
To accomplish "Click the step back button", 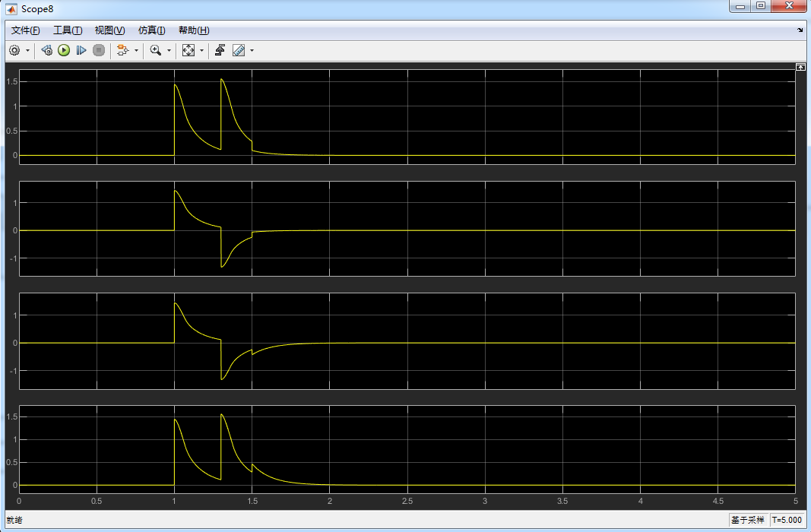I will click(x=46, y=50).
